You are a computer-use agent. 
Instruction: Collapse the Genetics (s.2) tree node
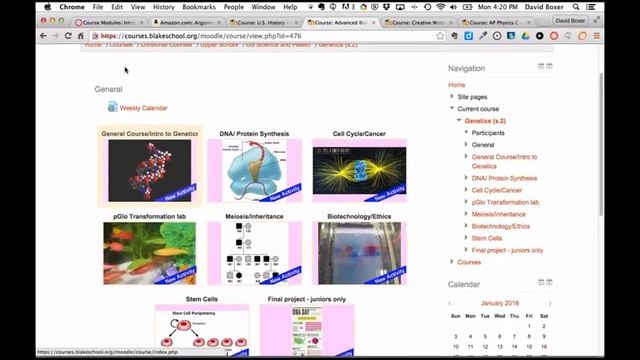pos(459,120)
